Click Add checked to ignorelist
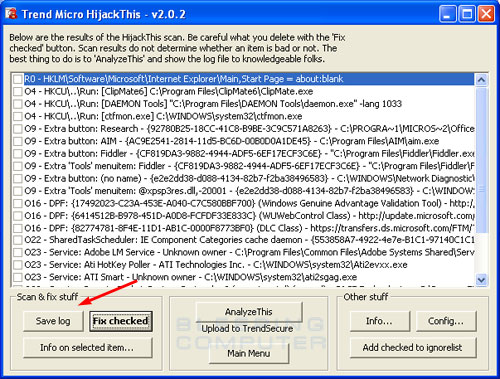The height and width of the screenshot is (379, 500). 413,348
